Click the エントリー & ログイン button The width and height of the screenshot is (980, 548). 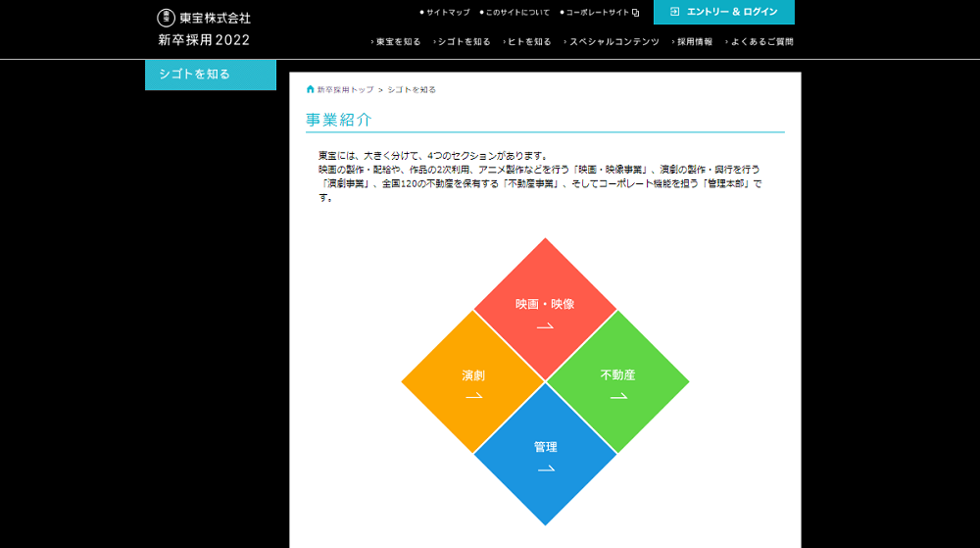pos(724,12)
